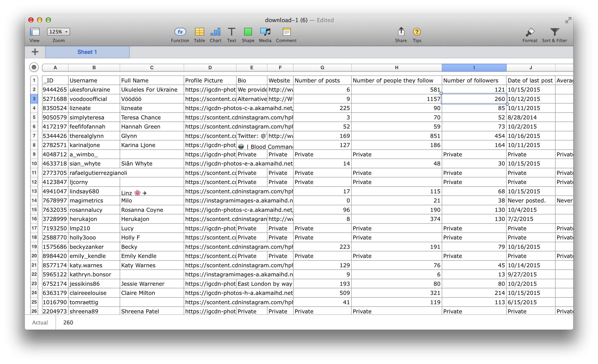Screen dimensions: 598x364
Task: Open the 125% zoom dropdown
Action: click(x=58, y=32)
